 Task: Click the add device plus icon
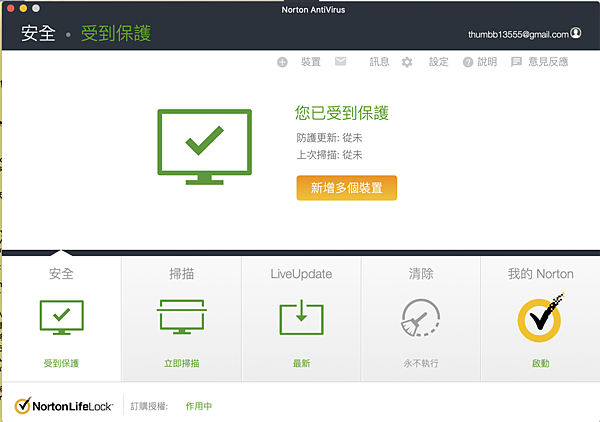(282, 62)
